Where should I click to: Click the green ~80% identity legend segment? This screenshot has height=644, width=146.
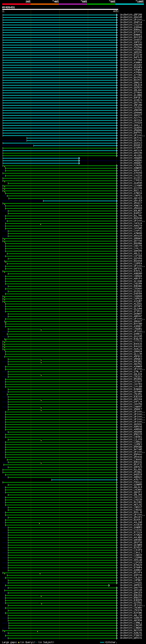pos(101,4)
